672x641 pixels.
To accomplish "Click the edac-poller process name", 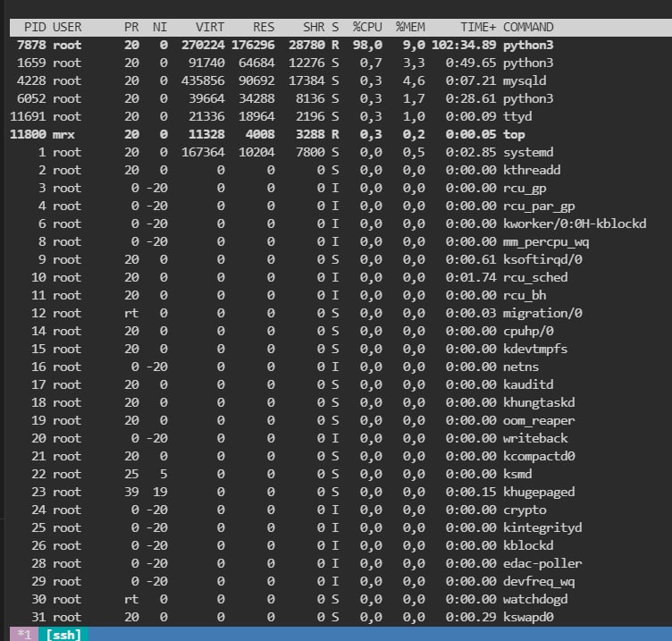I will pos(542,563).
